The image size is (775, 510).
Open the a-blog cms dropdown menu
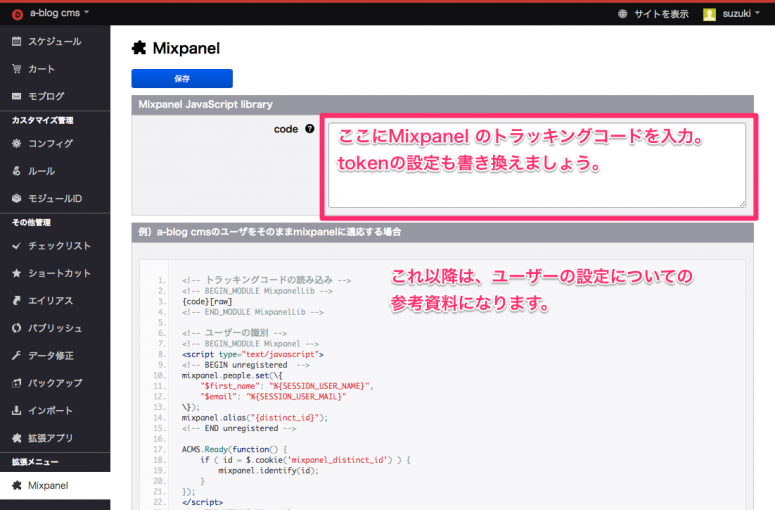tap(59, 13)
